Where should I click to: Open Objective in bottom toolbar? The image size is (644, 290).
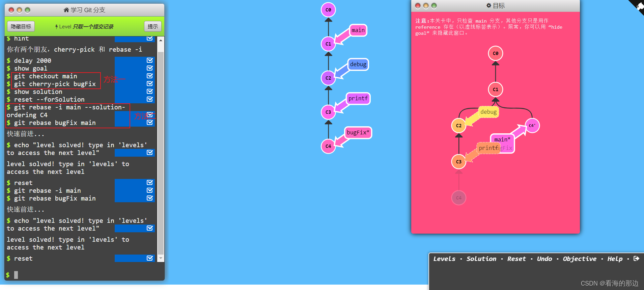[580, 259]
